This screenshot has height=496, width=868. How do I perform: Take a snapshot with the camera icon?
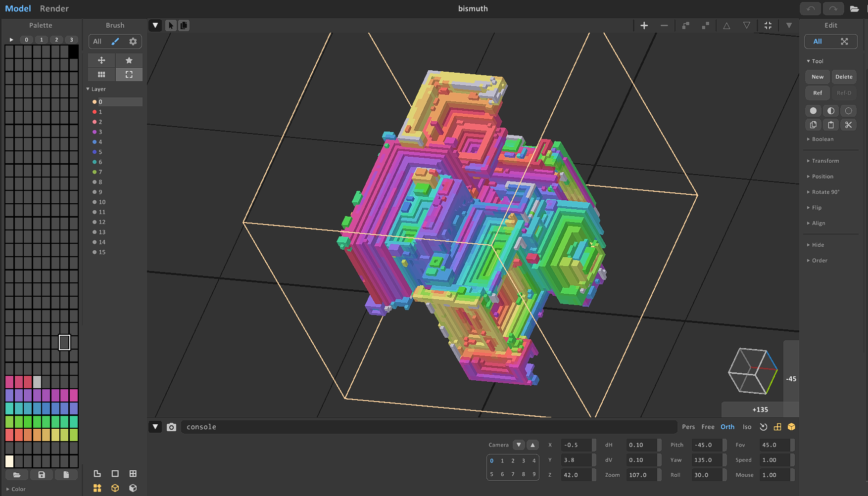pos(171,427)
